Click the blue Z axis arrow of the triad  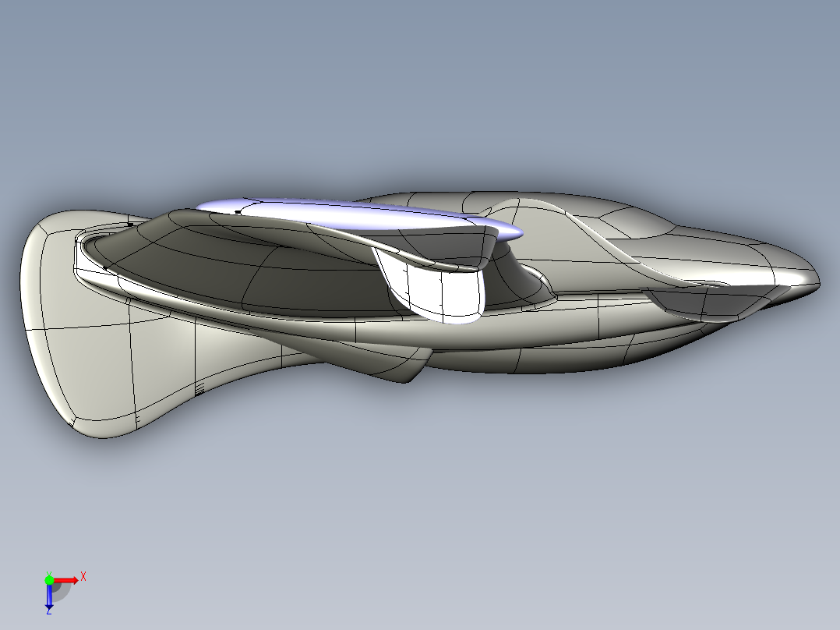coord(49,596)
